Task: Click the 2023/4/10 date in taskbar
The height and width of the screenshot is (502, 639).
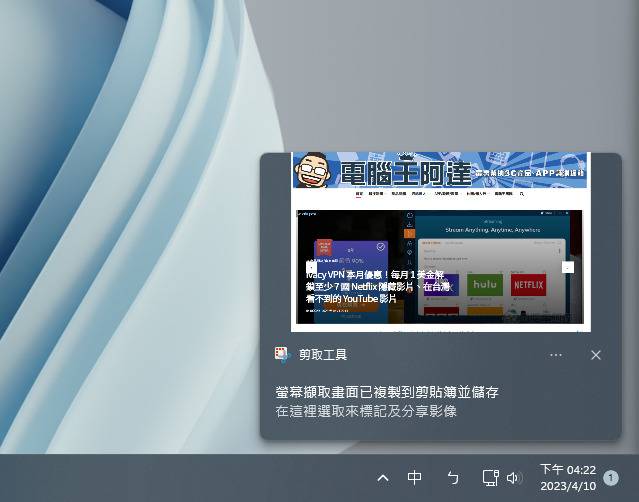Action: [x=567, y=487]
